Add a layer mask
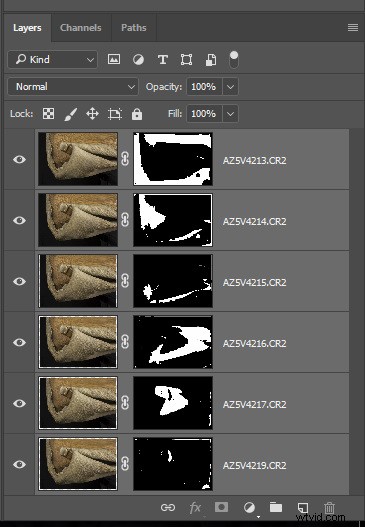 [x=221, y=507]
